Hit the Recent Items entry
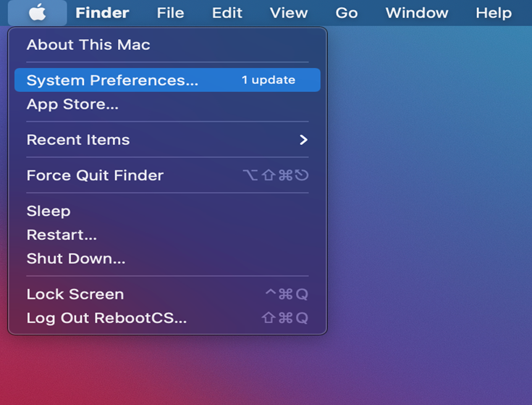532x405 pixels. click(x=78, y=140)
